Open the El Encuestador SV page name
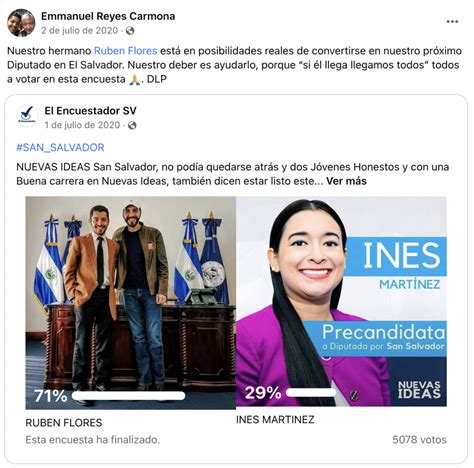This screenshot has height=468, width=474. pyautogui.click(x=90, y=111)
